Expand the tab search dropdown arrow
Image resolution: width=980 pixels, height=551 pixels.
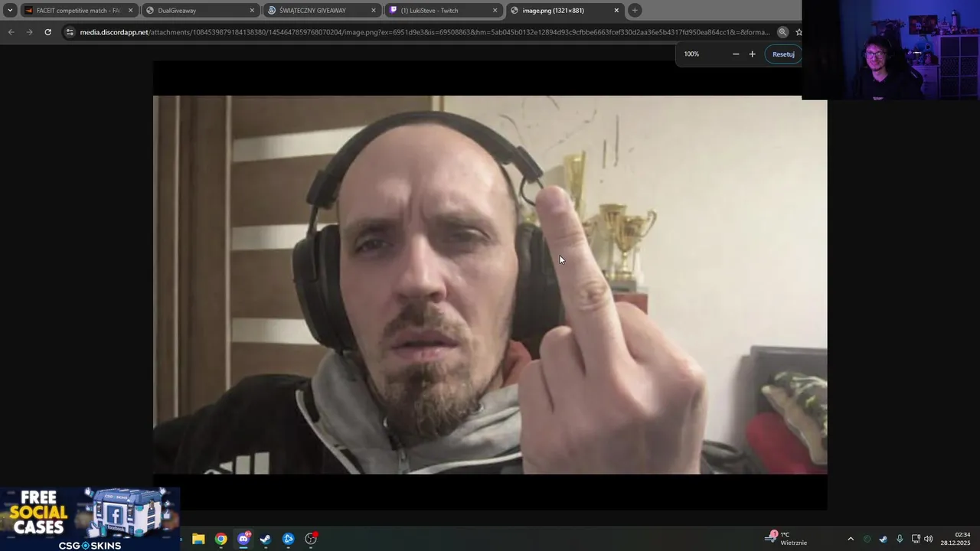pyautogui.click(x=10, y=11)
